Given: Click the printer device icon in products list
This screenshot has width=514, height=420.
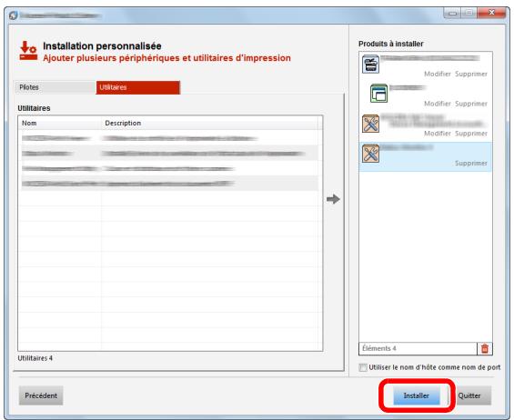Looking at the screenshot, I should (370, 64).
